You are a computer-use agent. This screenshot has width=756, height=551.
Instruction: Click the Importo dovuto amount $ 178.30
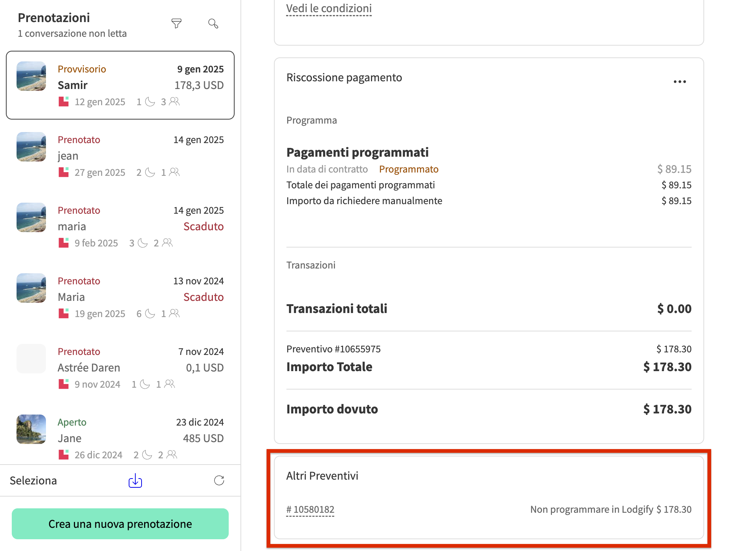[667, 409]
